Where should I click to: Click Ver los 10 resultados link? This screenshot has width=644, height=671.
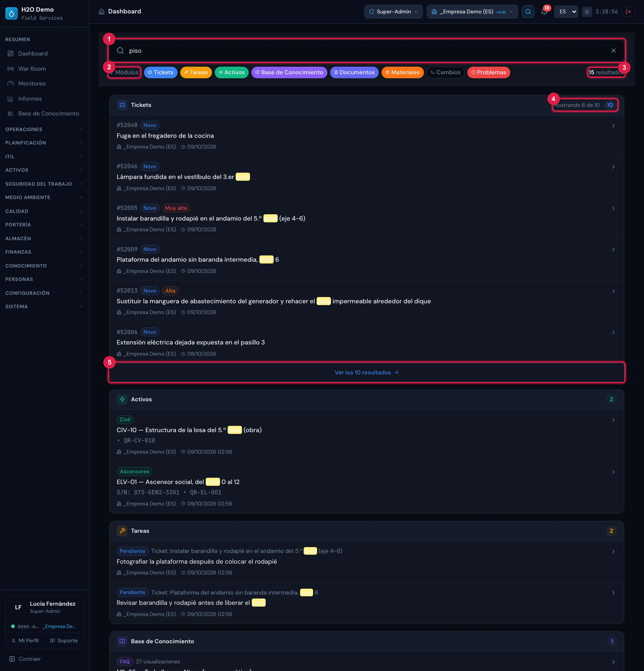coord(366,372)
